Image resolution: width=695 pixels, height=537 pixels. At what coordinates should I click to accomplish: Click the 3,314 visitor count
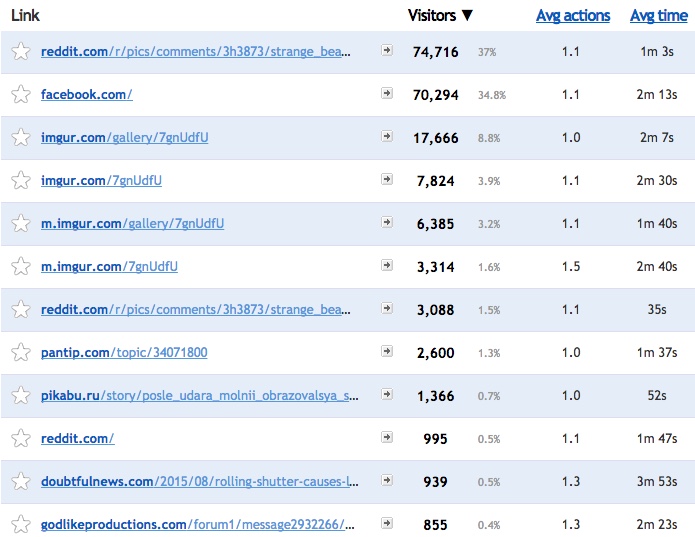[435, 267]
